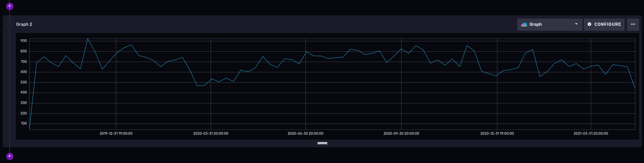Click the purple plus button above Graph 2

click(x=10, y=6)
